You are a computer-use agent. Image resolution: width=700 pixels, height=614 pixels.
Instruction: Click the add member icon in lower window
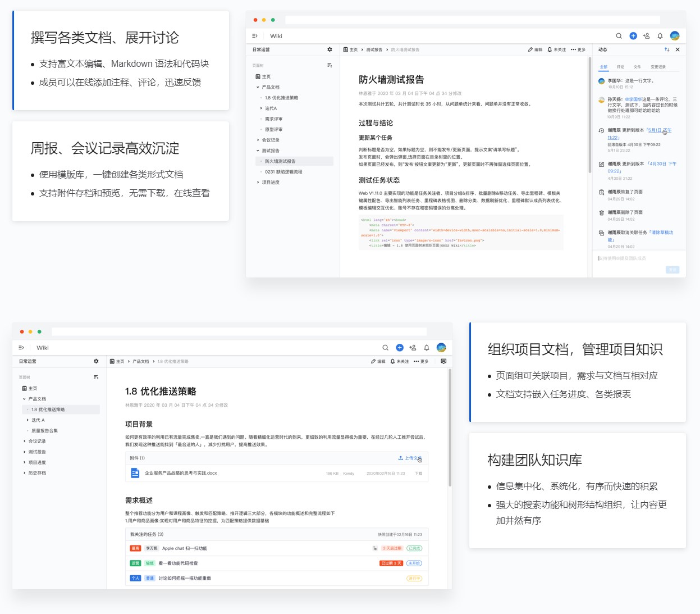point(413,348)
